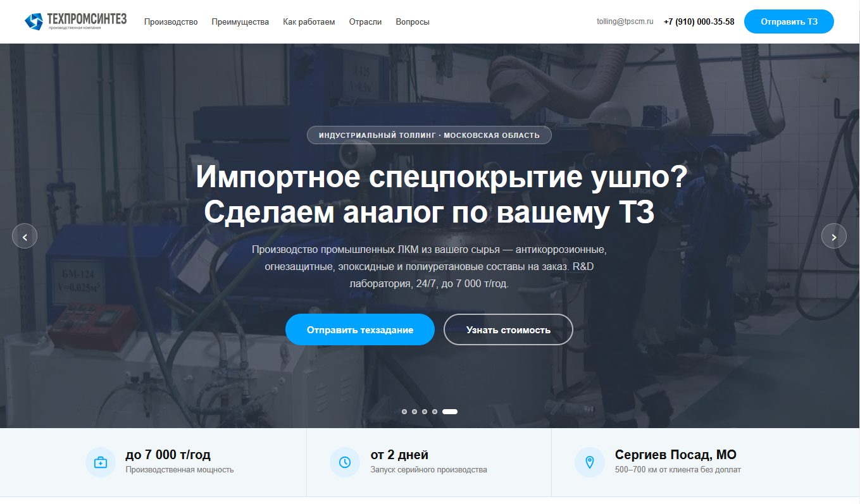Click the Отправить техзадание button
Screen dimensions: 860x504
(x=360, y=329)
